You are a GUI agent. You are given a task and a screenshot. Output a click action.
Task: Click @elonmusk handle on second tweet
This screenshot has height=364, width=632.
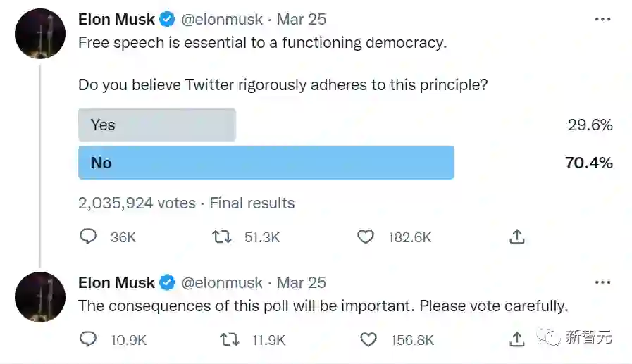coord(222,282)
